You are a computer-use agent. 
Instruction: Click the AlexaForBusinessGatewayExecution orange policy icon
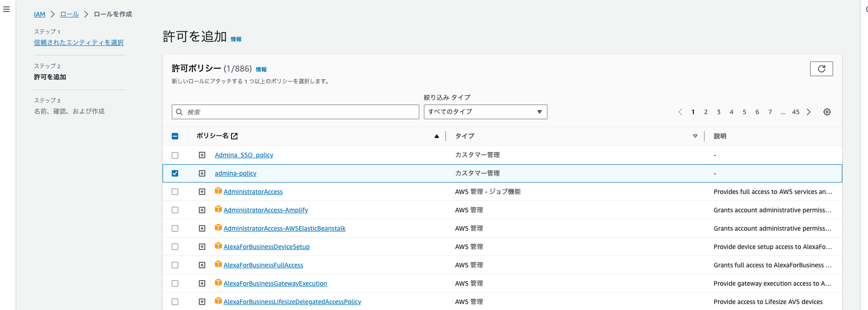coord(218,282)
